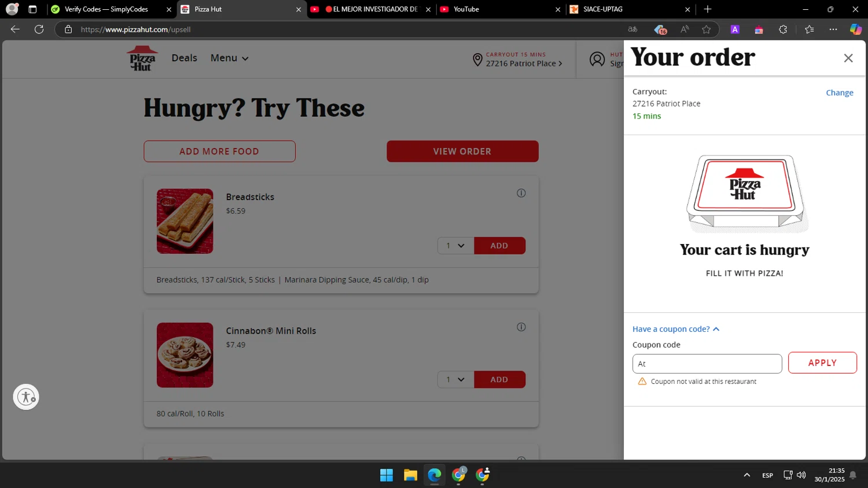Open tab actions menu icon
Image resolution: width=868 pixels, height=488 pixels.
[x=32, y=9]
